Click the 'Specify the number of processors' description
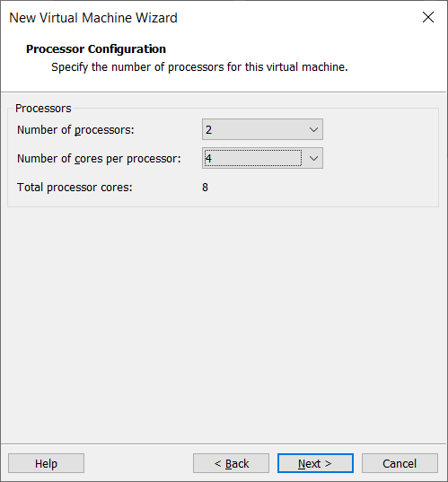 coord(199,67)
